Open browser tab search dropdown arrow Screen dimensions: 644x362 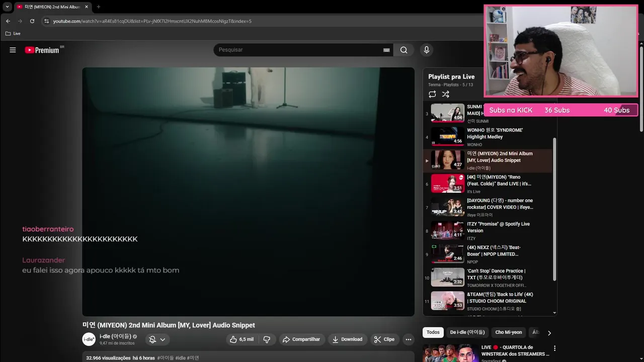[x=7, y=7]
